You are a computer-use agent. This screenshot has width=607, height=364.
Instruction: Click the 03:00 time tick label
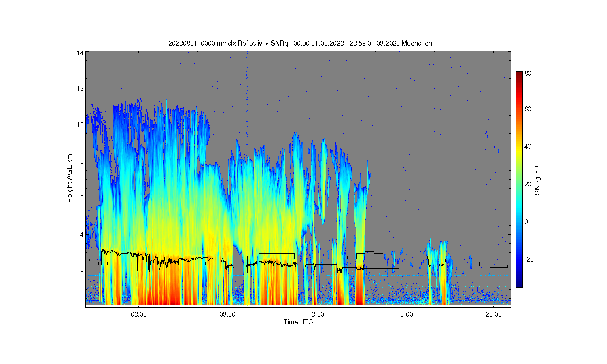click(x=139, y=314)
